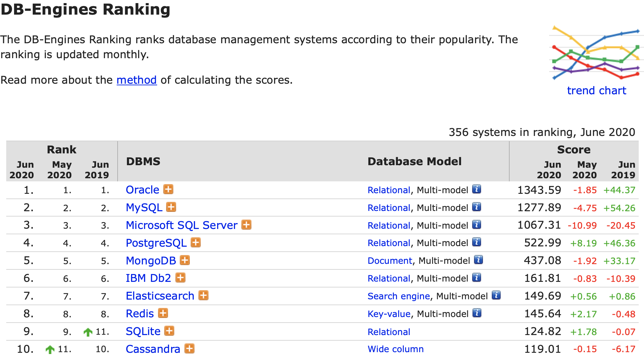
Task: Open Relational model link in MySQL row
Action: [389, 208]
